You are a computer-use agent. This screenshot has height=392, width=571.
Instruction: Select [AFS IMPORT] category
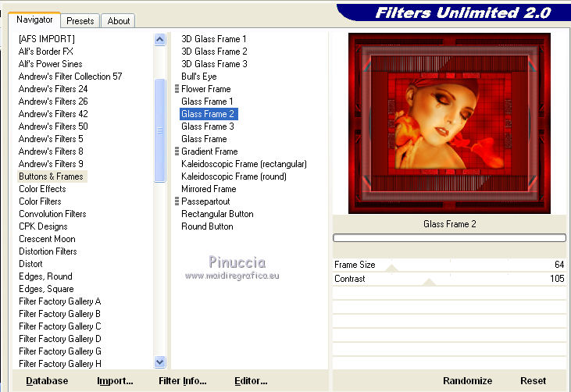coord(47,39)
